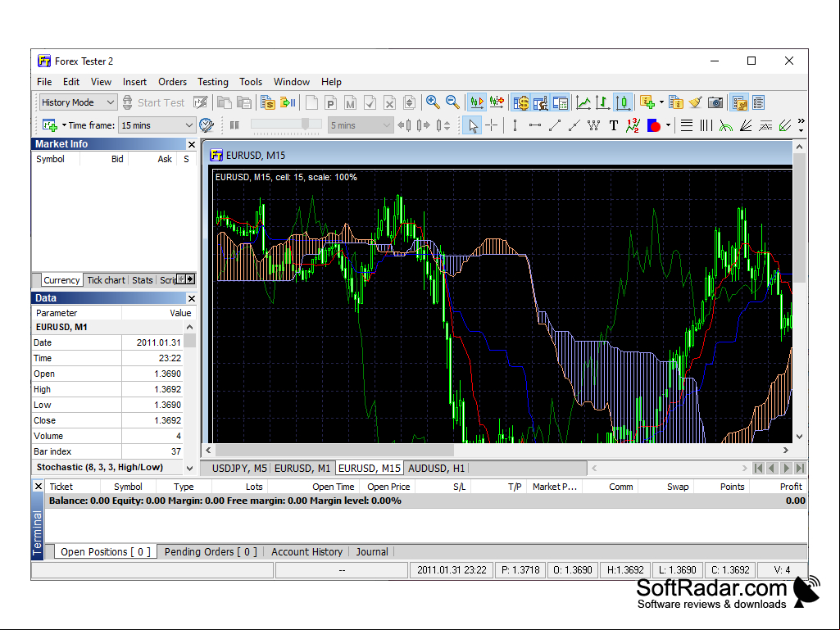
Task: Toggle the pause testing button
Action: [234, 125]
